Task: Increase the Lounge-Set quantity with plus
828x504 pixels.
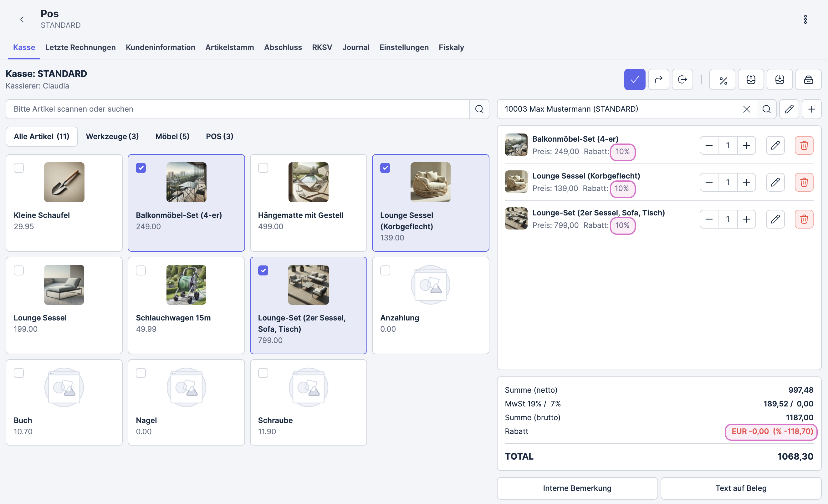Action: click(x=746, y=219)
